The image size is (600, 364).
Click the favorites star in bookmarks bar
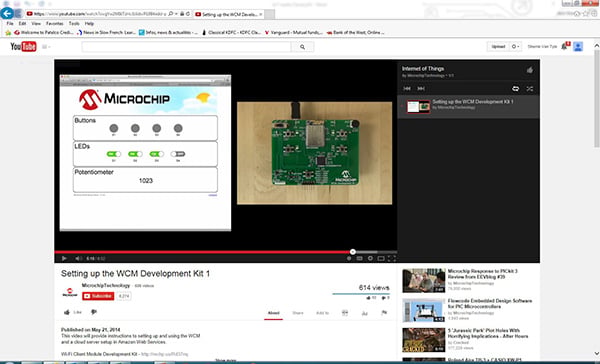(8, 33)
